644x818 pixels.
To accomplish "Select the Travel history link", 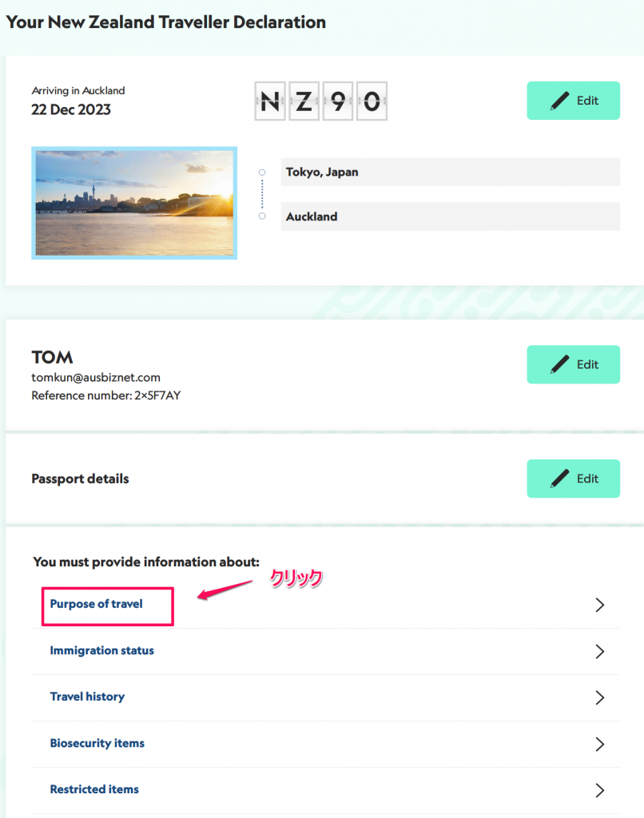I will tap(87, 697).
